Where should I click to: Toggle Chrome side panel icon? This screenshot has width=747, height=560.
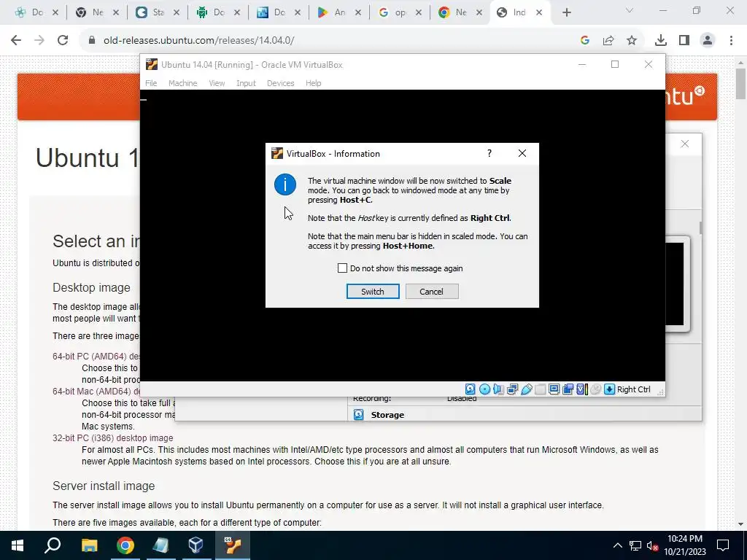(684, 41)
